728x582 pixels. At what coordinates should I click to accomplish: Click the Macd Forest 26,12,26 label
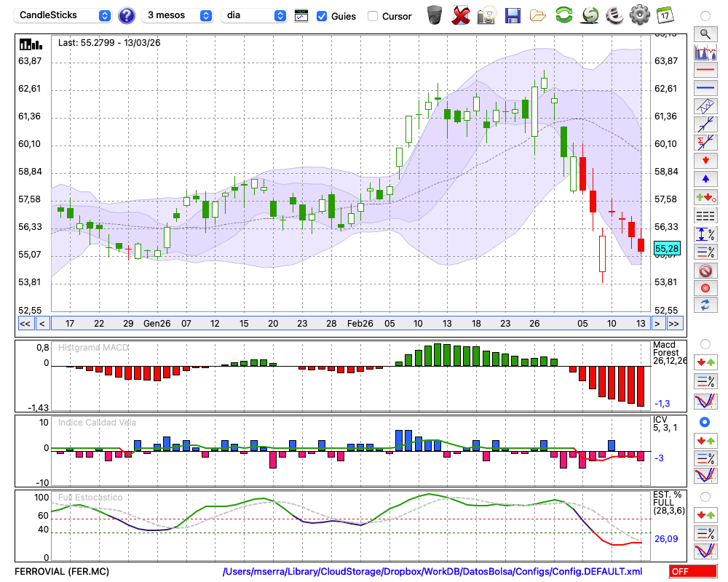click(x=669, y=353)
